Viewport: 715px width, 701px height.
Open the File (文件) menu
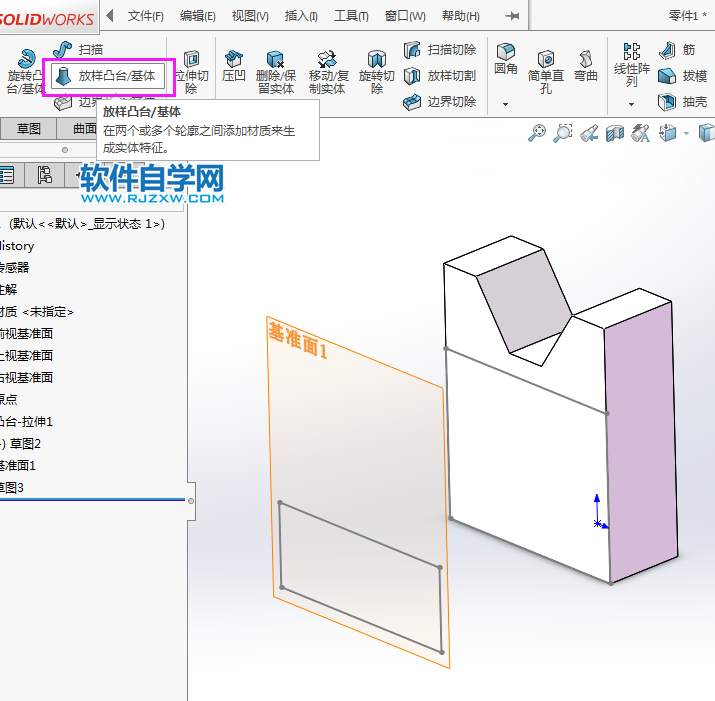145,16
